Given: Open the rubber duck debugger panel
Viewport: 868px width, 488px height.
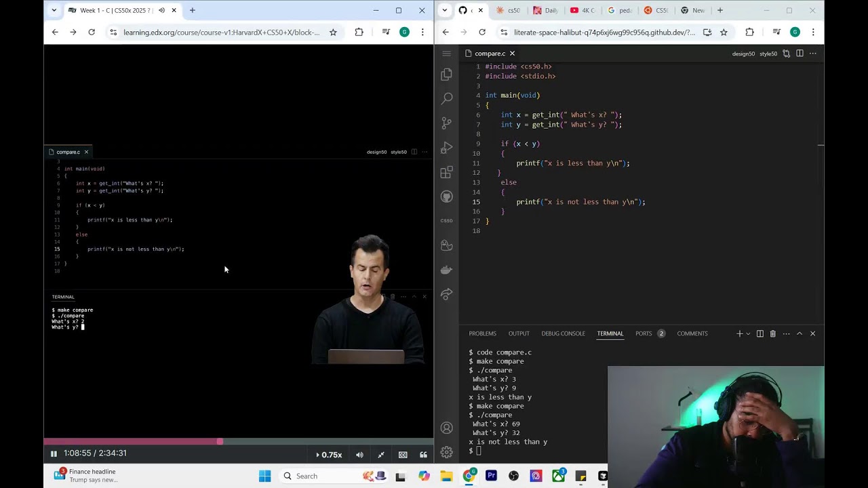Looking at the screenshot, I should click(x=446, y=245).
